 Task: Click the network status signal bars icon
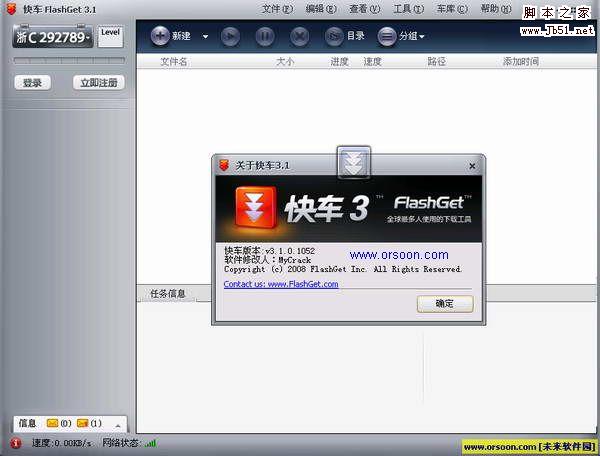point(150,443)
